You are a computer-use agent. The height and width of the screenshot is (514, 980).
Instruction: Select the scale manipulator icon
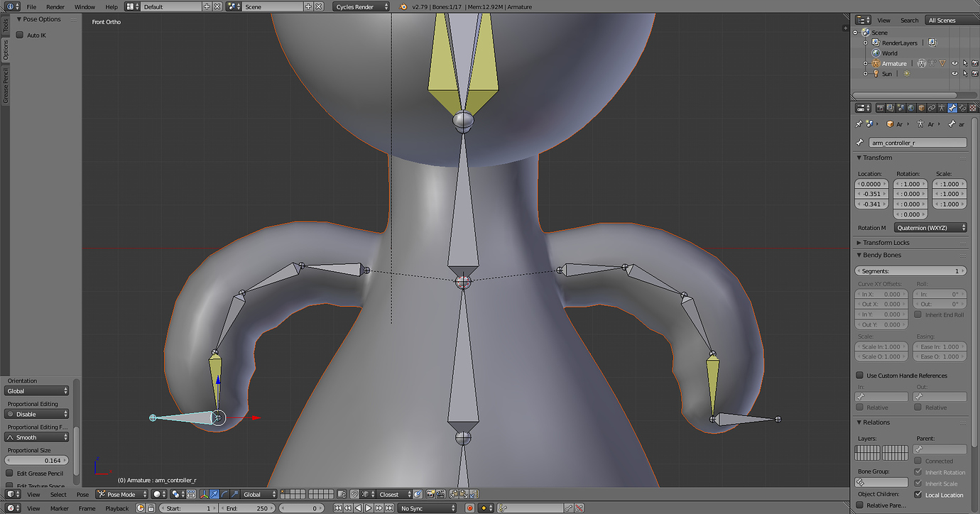tap(234, 494)
